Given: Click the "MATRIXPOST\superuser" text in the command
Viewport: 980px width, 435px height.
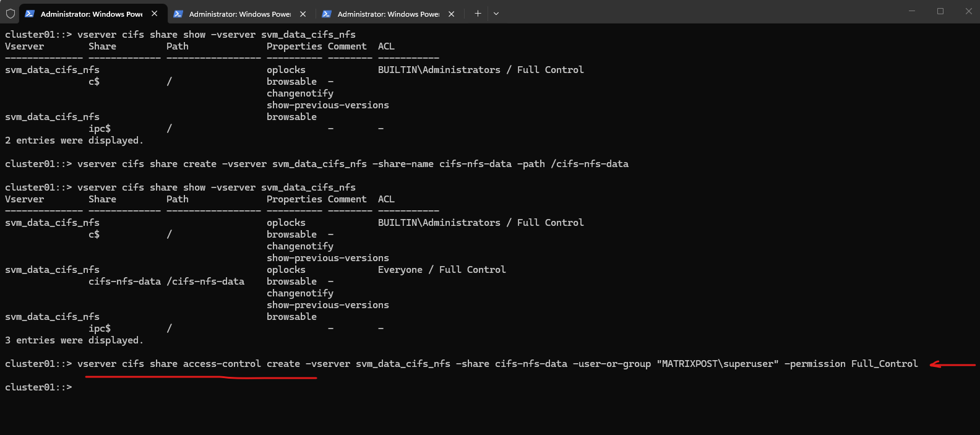Looking at the screenshot, I should click(x=718, y=364).
